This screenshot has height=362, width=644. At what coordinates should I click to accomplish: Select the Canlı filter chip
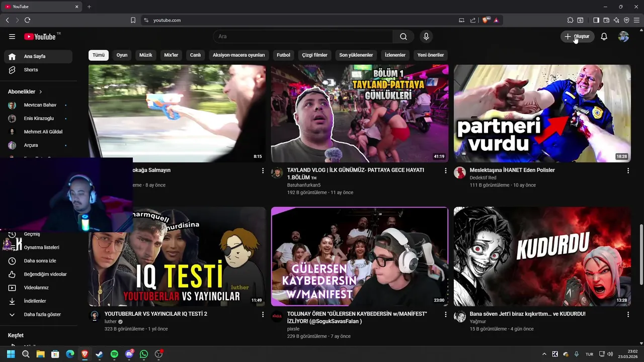(195, 55)
